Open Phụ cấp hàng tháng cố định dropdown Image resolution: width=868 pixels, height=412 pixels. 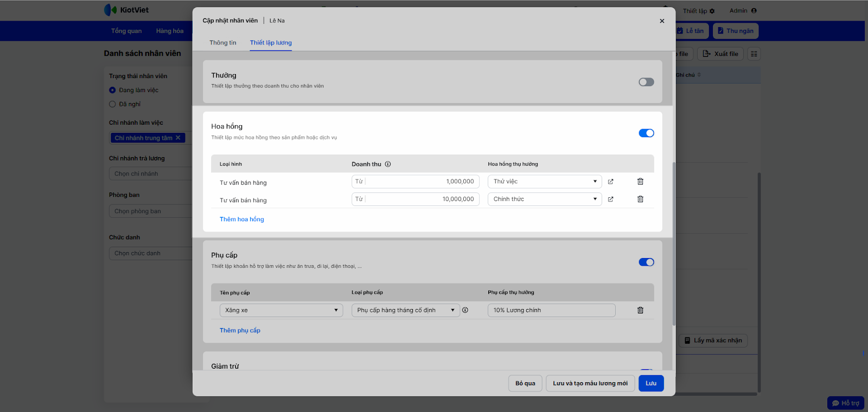(405, 311)
